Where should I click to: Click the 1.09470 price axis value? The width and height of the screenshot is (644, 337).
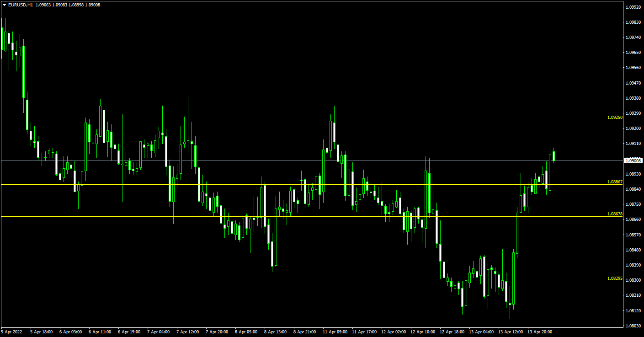click(633, 83)
